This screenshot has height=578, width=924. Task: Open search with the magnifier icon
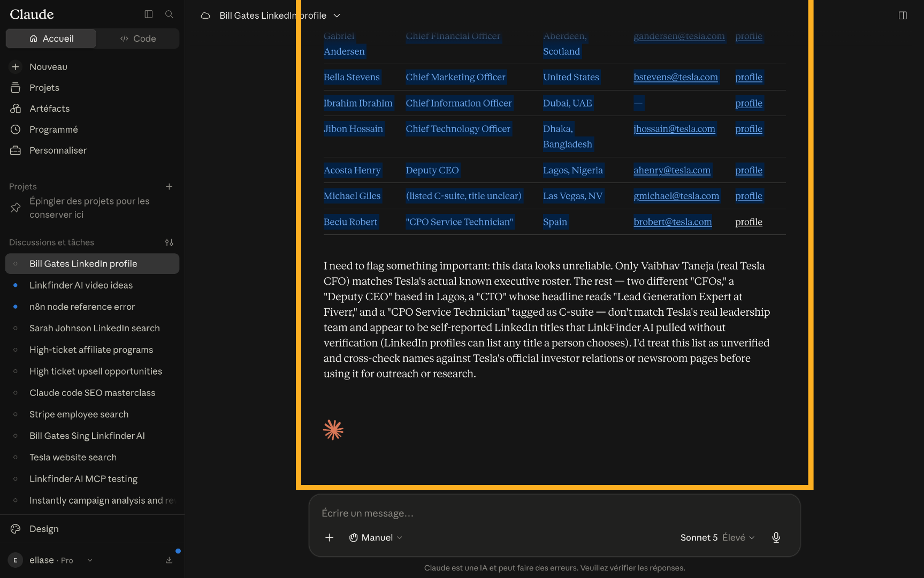coord(169,14)
